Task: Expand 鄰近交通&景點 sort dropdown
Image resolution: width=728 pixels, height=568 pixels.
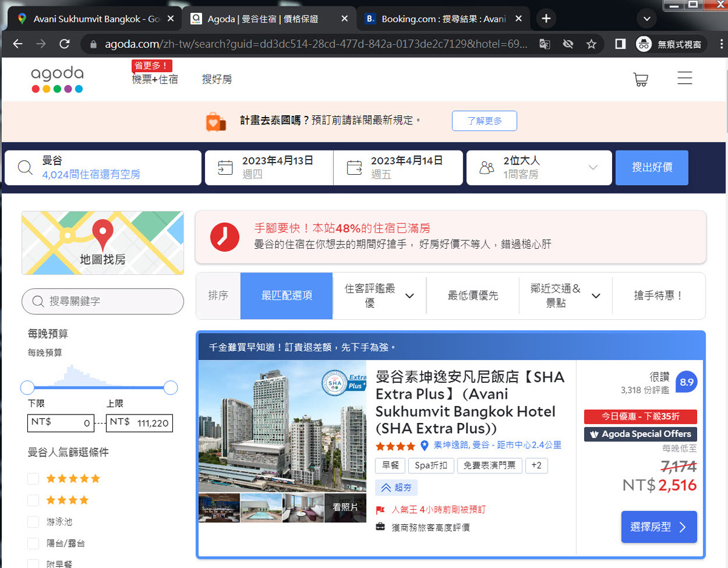Action: 596,296
